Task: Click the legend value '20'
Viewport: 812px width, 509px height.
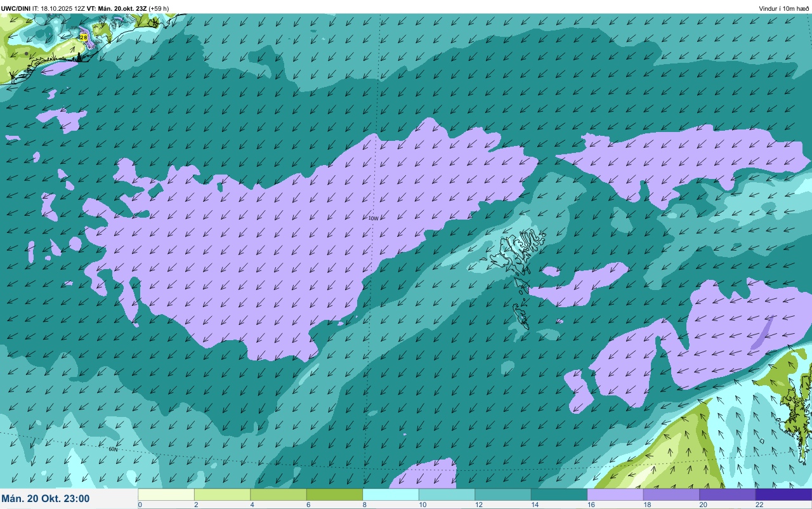Action: coord(703,505)
